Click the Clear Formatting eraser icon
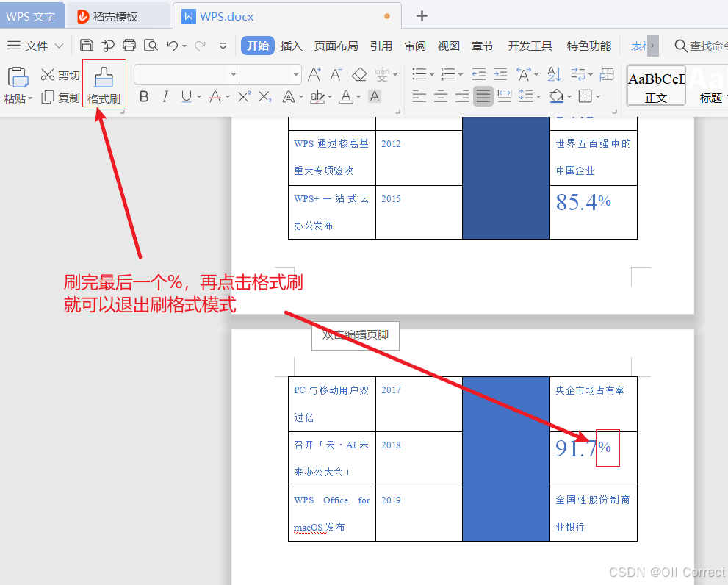The height and width of the screenshot is (585, 728). click(359, 74)
